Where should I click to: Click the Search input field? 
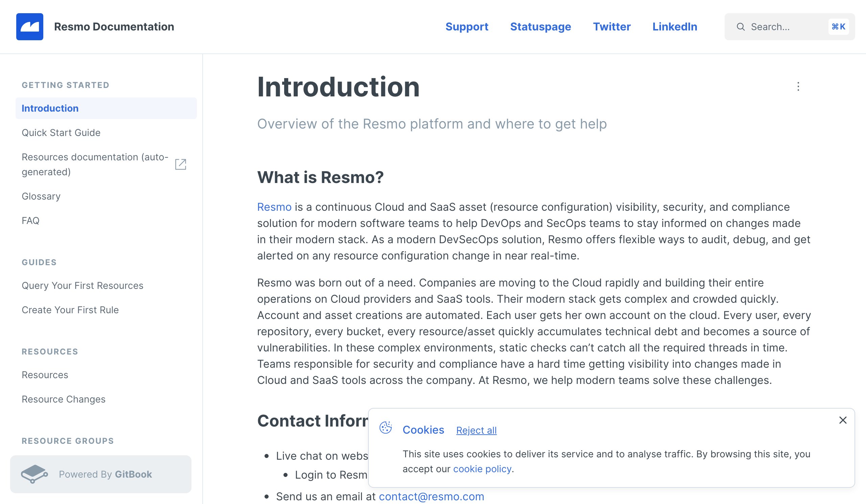[x=789, y=27]
